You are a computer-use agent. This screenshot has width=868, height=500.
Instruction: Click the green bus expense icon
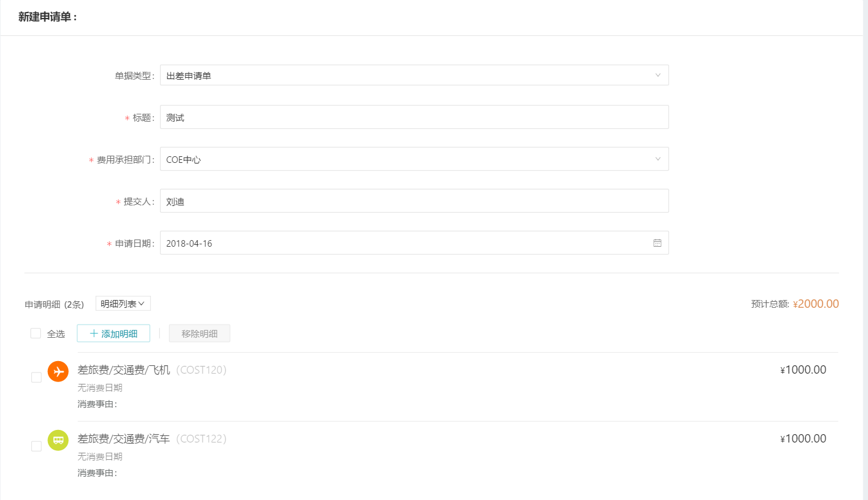(58, 440)
